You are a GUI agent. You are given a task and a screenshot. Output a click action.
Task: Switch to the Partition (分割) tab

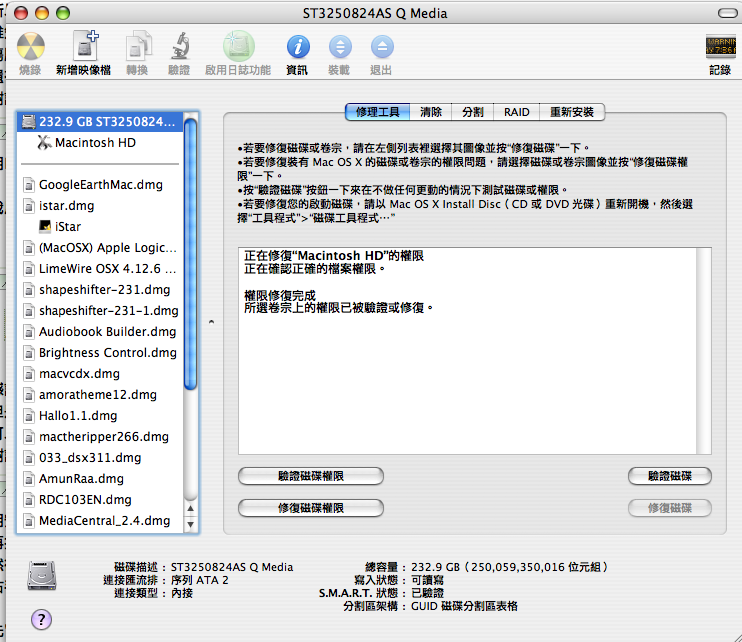point(472,112)
